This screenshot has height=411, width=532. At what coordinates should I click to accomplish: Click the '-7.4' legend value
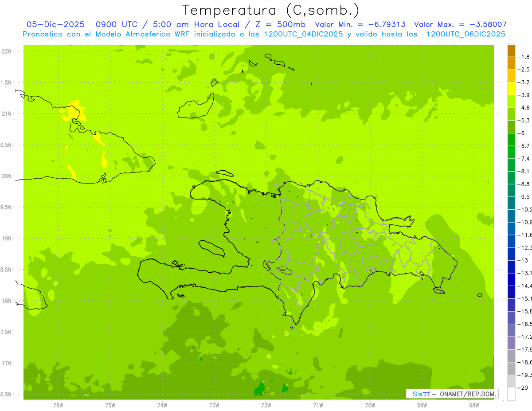point(524,159)
